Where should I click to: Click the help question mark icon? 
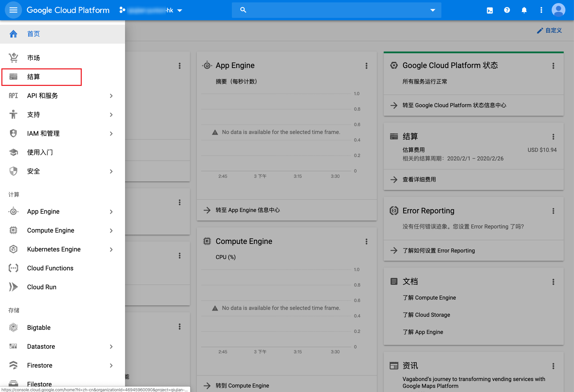pyautogui.click(x=507, y=10)
